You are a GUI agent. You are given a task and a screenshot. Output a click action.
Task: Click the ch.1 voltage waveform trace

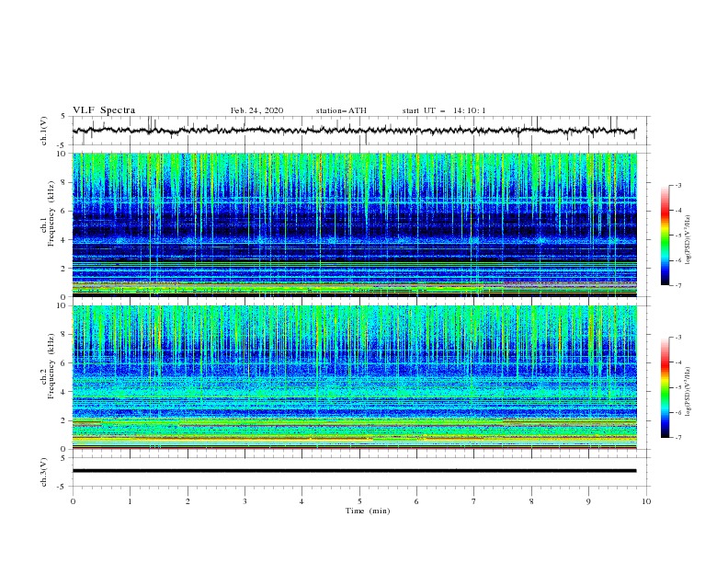click(354, 131)
